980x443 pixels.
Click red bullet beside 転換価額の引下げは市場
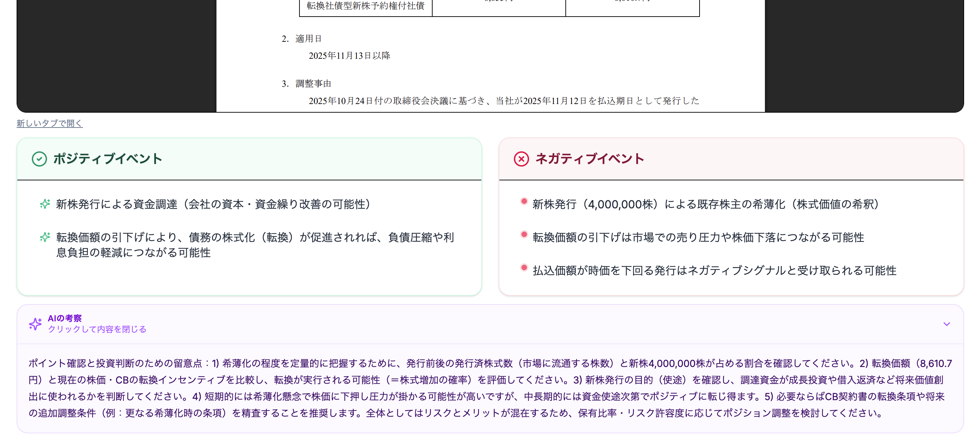pyautogui.click(x=524, y=235)
